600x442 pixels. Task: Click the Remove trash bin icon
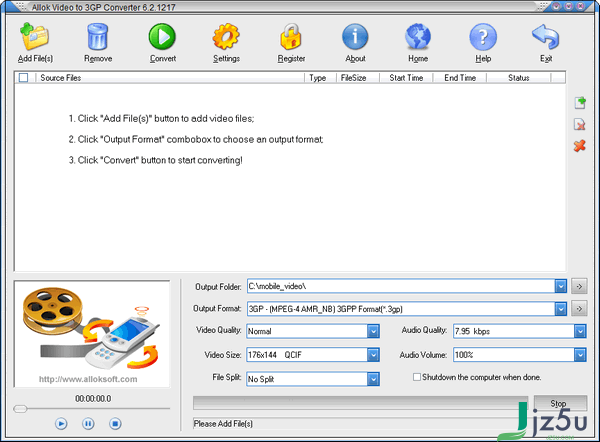[98, 37]
